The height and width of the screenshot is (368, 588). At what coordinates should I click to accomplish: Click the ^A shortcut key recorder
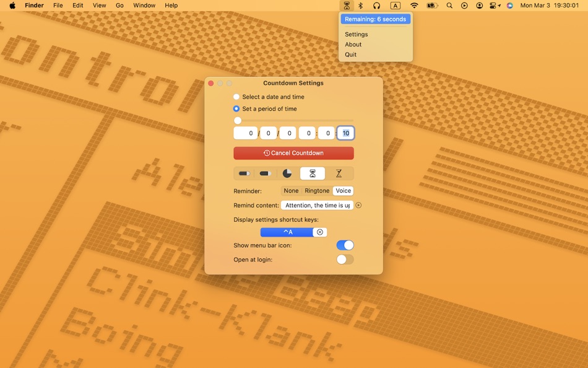(287, 232)
